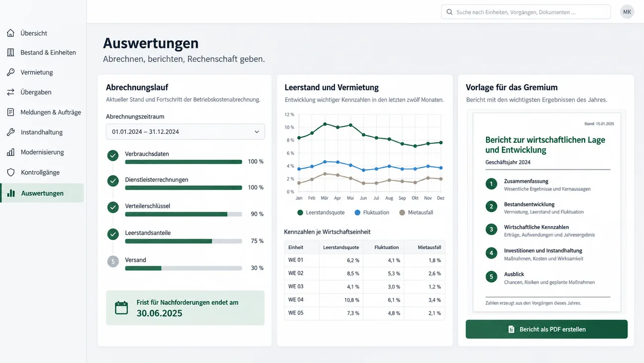Click the Versand progress bar
The height and width of the screenshot is (363, 644).
pyautogui.click(x=184, y=268)
